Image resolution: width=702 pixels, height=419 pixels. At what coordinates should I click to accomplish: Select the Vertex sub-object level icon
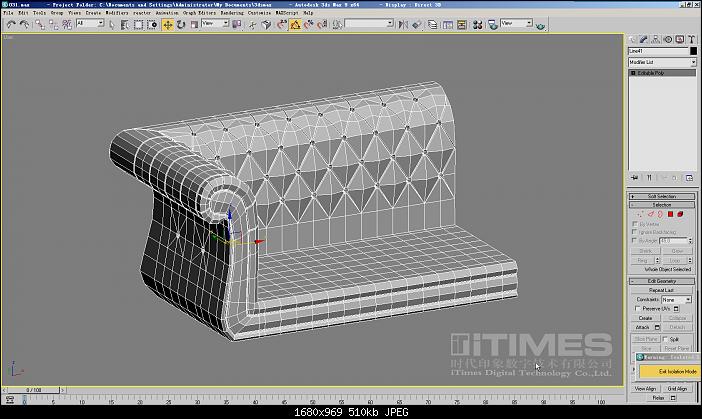(x=640, y=214)
